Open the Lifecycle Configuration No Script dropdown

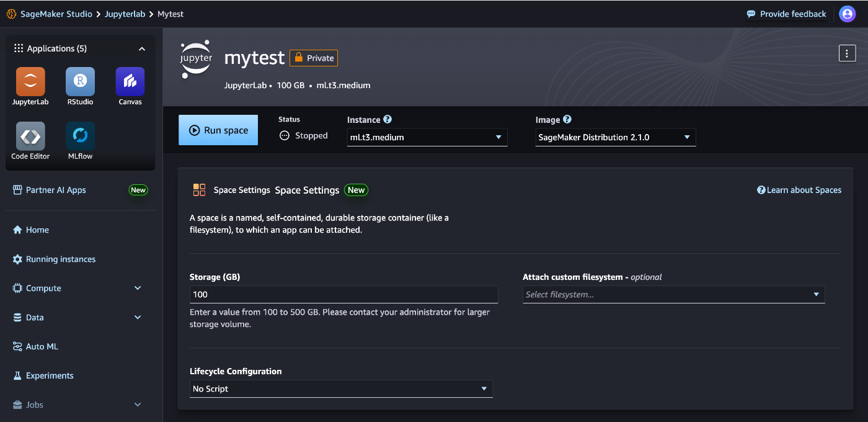coord(341,388)
